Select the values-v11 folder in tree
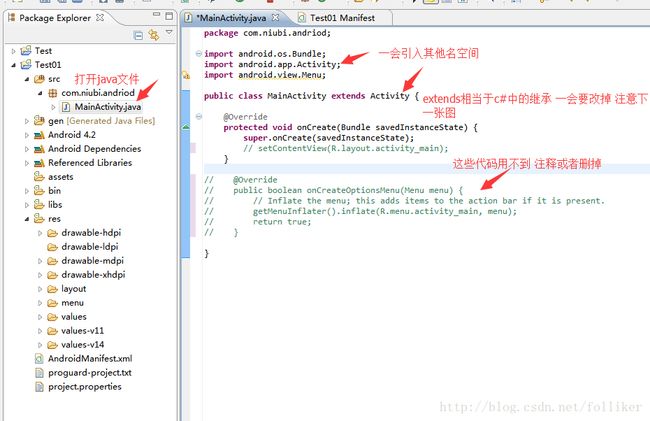 point(82,331)
